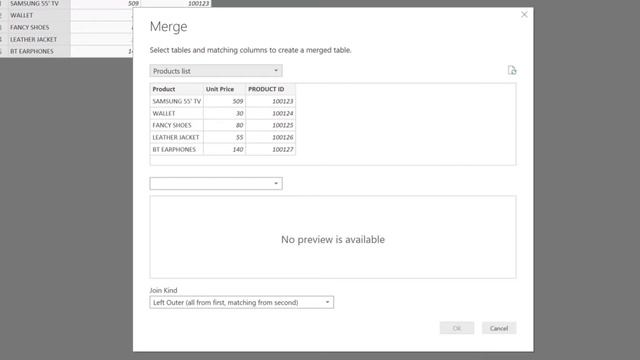Click LEATHER JACKET cell in Merge preview
Screen dimensions: 640x360
coord(177,137)
